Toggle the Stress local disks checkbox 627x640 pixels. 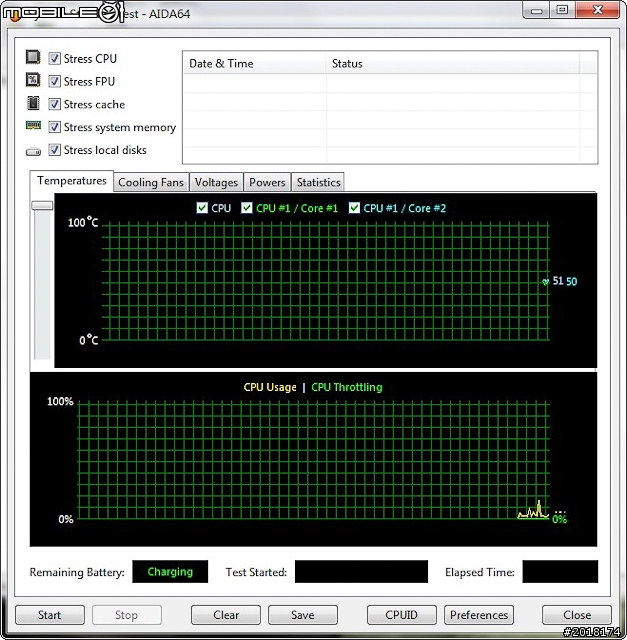pyautogui.click(x=54, y=150)
